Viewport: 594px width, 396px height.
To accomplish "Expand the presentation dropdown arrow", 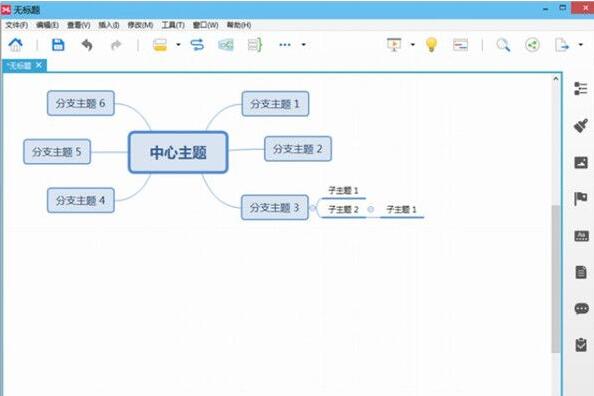I will tap(413, 45).
